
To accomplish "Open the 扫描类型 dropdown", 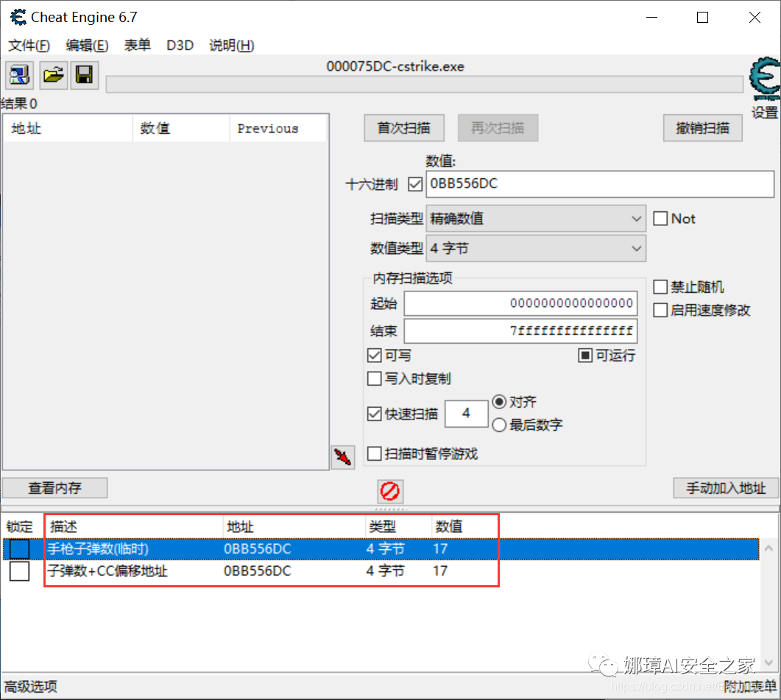I will 536,219.
